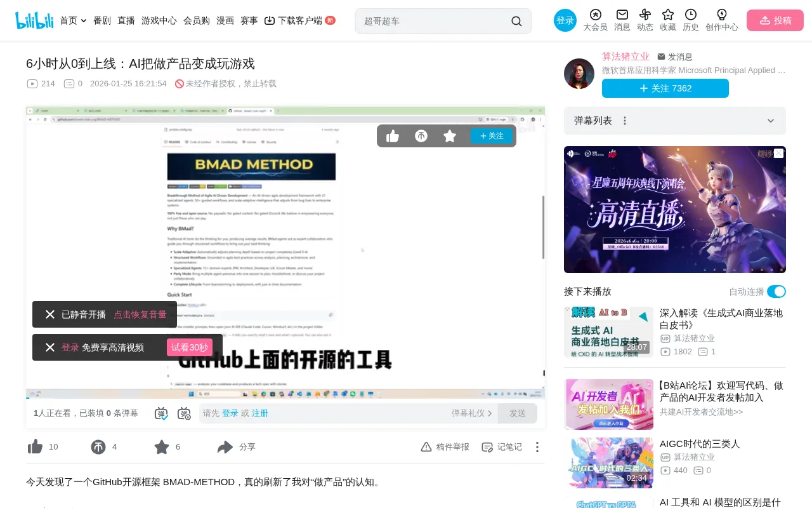The image size is (812, 508).
Task: Open 漫画 in top navigation
Action: tap(225, 20)
